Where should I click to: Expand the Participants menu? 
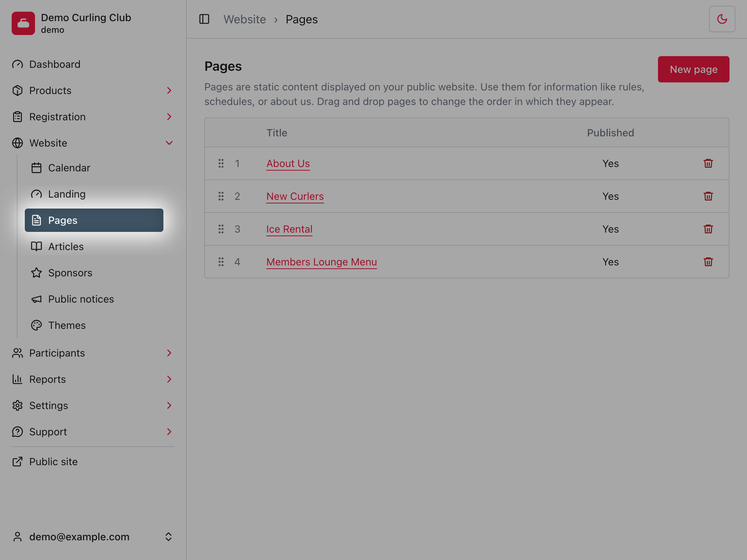tap(93, 353)
